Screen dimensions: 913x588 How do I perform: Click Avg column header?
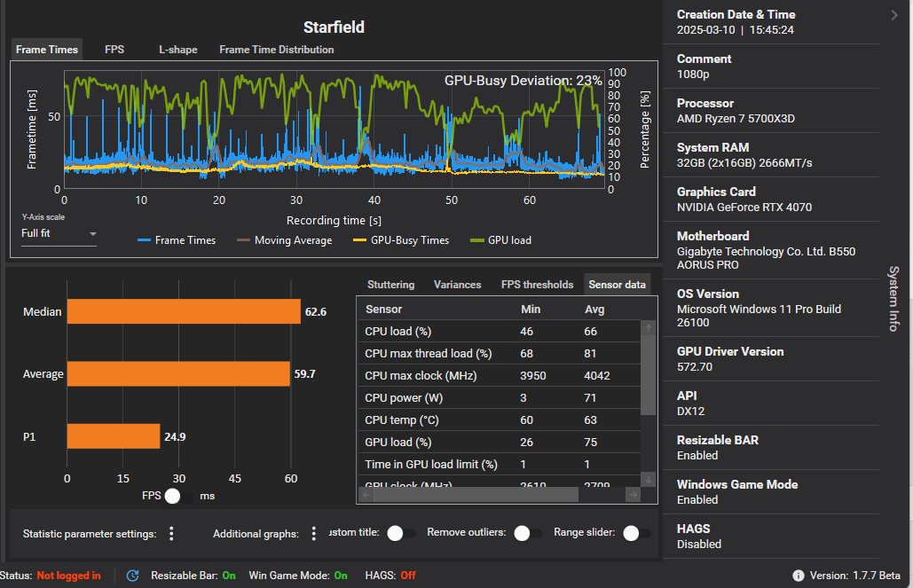pos(594,310)
